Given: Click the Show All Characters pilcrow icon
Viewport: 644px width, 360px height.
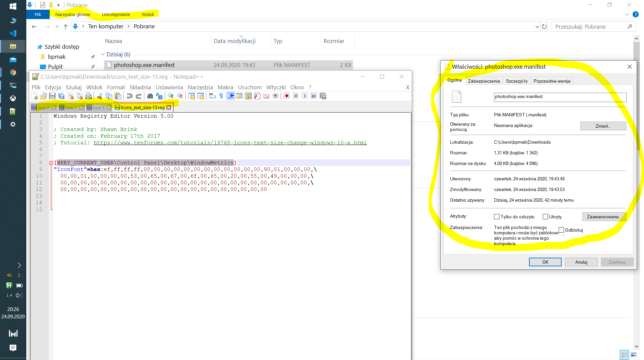Looking at the screenshot, I should tap(221, 96).
